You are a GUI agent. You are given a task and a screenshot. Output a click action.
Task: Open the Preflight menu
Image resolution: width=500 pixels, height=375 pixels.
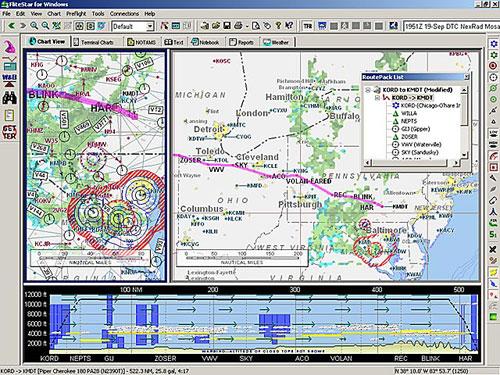coord(76,14)
